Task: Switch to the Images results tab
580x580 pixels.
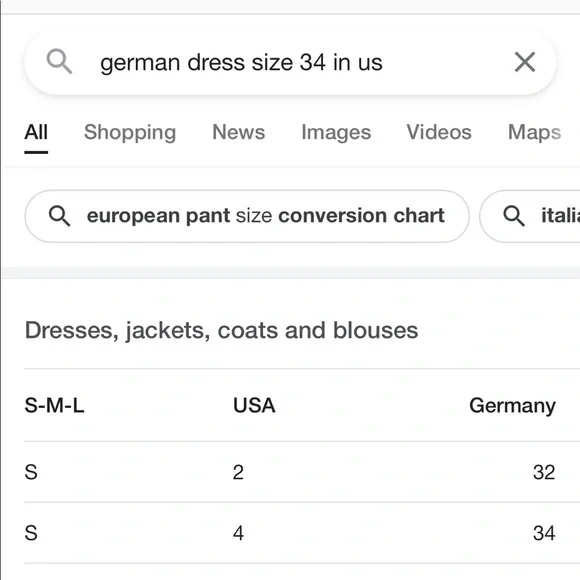Action: 336,132
